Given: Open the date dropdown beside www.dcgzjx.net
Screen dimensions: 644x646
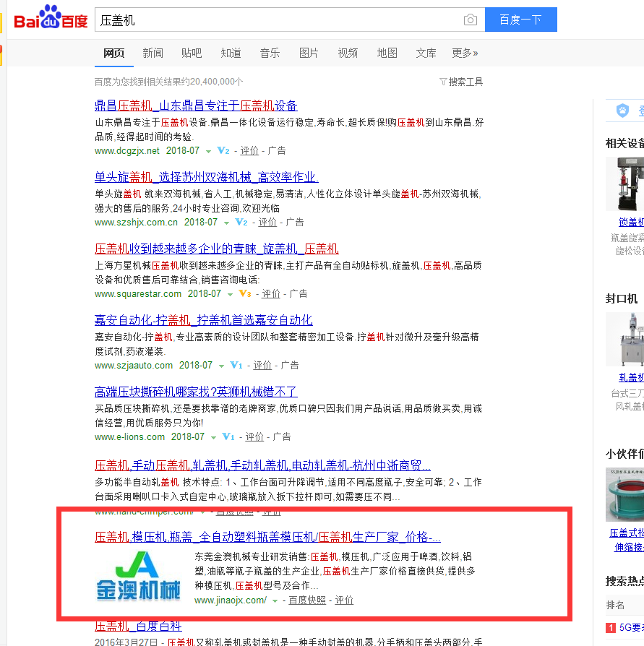Looking at the screenshot, I should [207, 150].
